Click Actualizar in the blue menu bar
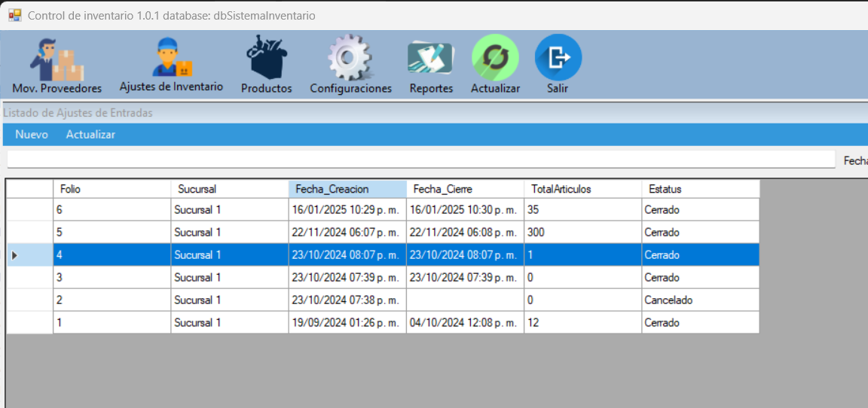The image size is (868, 408). point(90,135)
